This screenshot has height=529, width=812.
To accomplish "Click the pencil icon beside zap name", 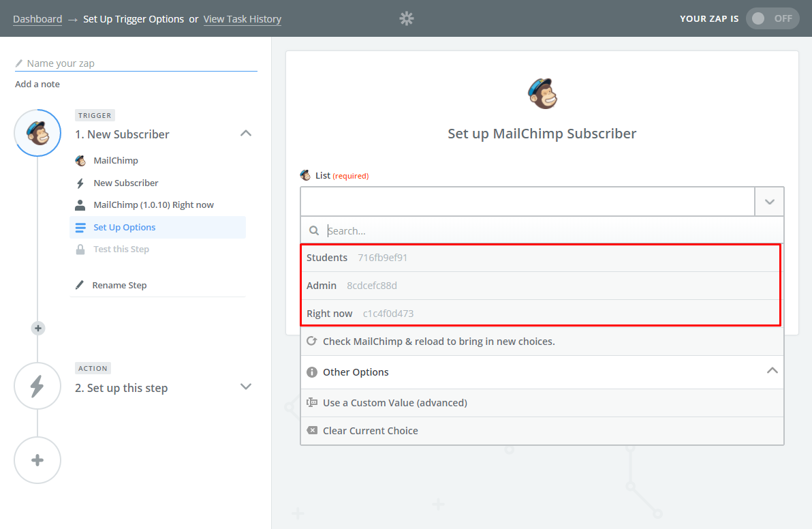I will coord(19,63).
